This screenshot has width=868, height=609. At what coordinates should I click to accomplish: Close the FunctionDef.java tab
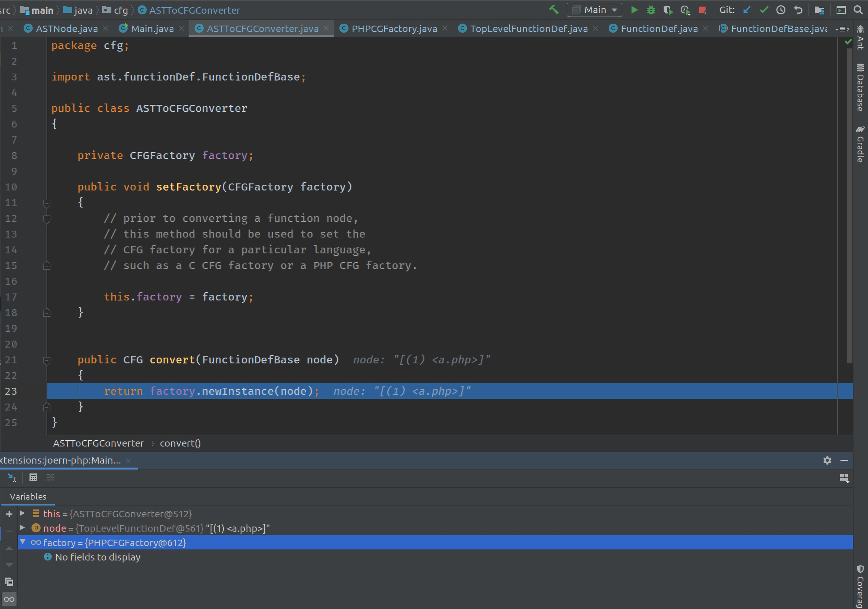706,28
